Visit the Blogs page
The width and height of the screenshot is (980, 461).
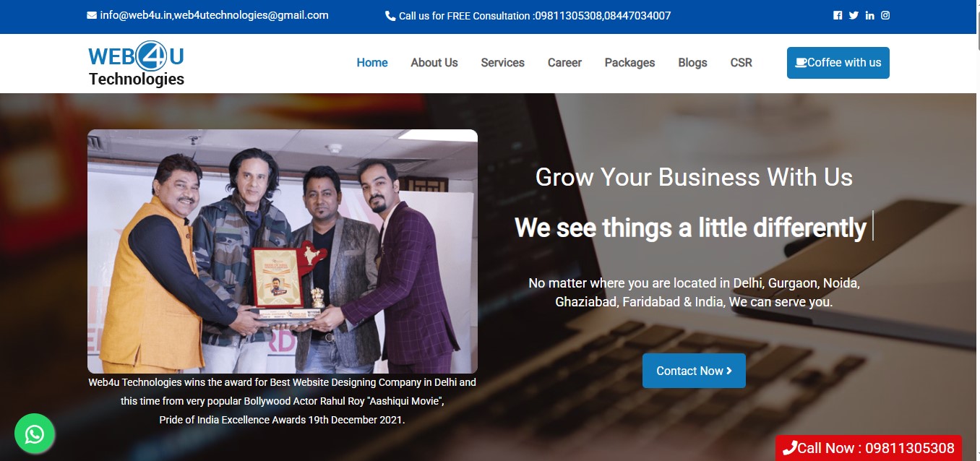692,63
